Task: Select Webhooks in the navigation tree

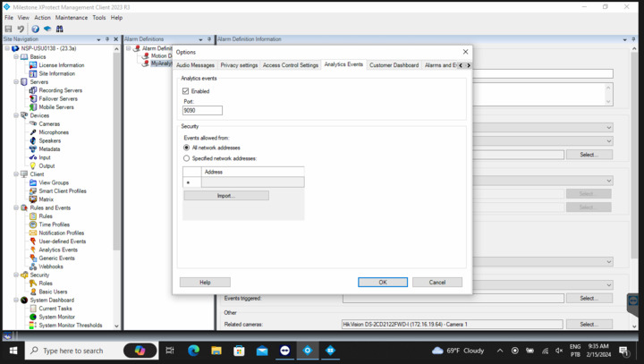Action: click(50, 267)
